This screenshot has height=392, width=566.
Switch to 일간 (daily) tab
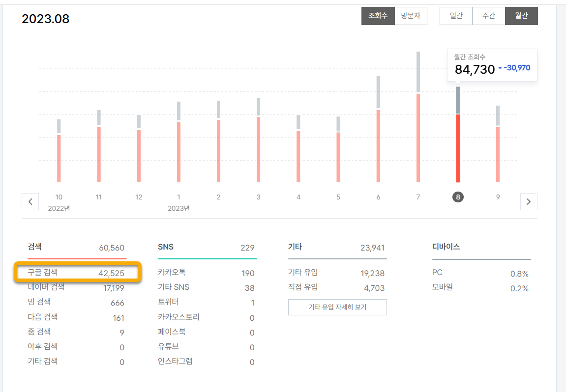(x=456, y=16)
